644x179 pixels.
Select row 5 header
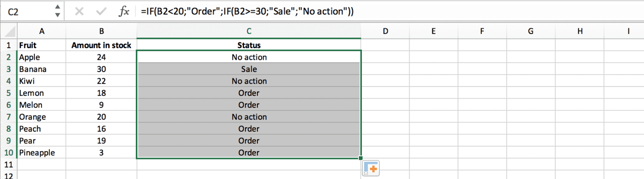9,93
